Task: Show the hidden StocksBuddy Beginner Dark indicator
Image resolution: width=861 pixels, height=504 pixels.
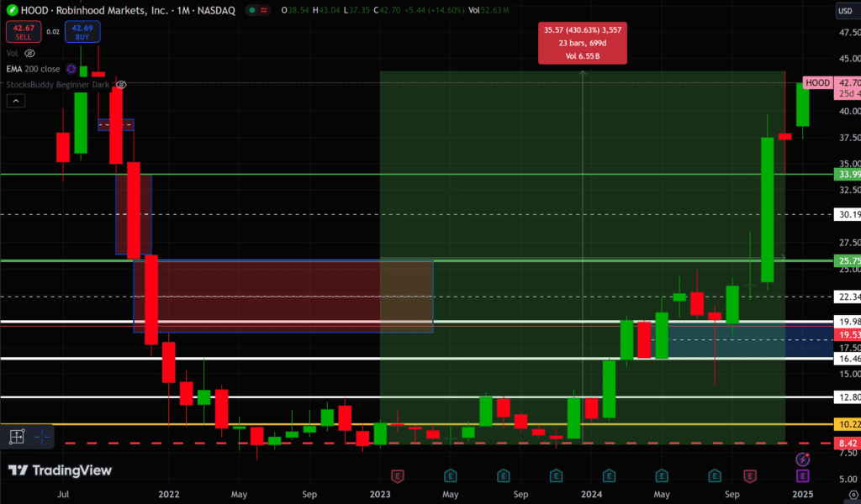Action: [121, 85]
